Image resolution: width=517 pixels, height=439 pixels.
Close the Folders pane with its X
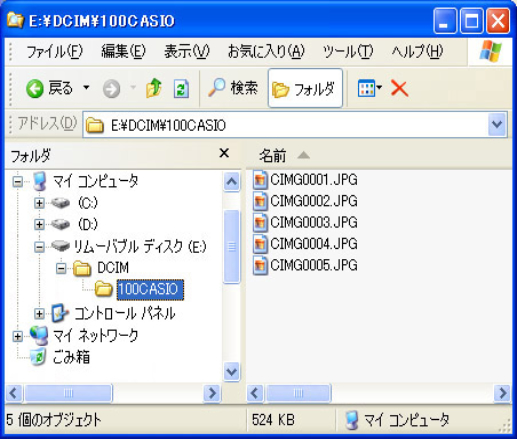(x=224, y=154)
